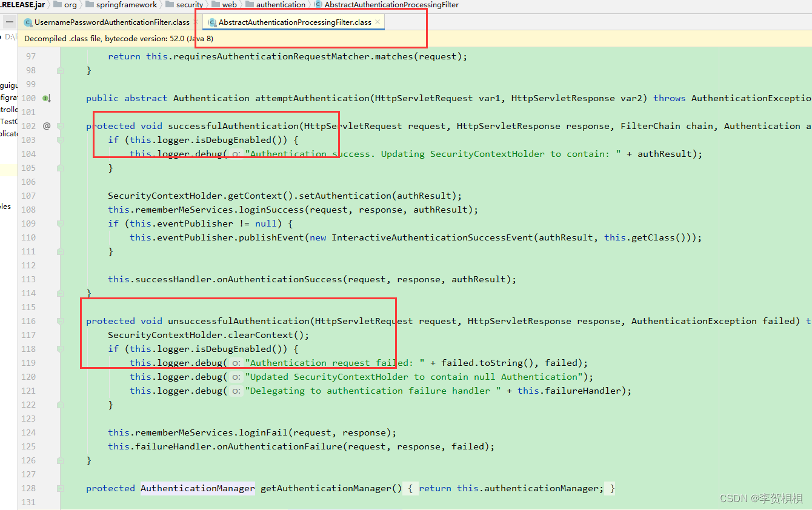Screen dimensions: 812x510
Task: Click 'FilterChain chain' parameter on line 102
Action: pos(667,126)
